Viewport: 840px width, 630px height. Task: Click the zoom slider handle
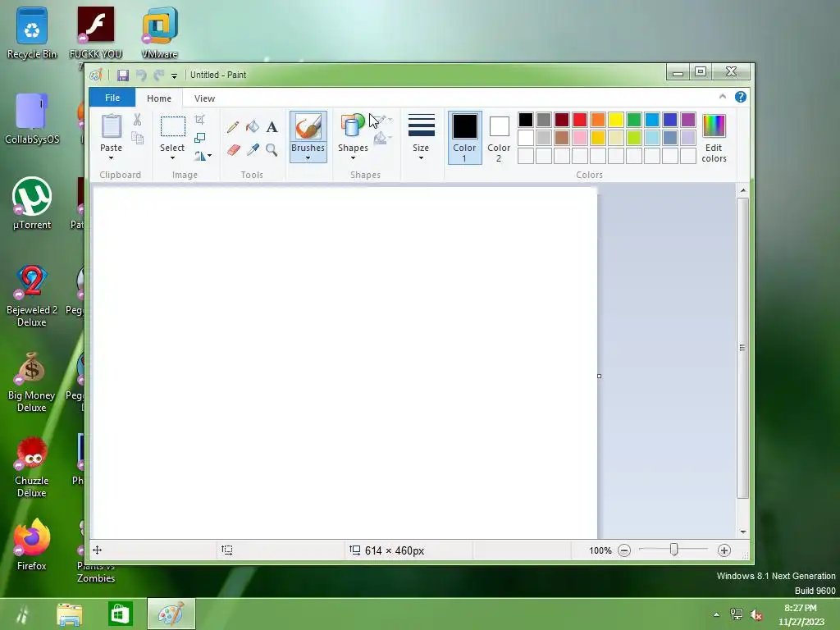674,550
